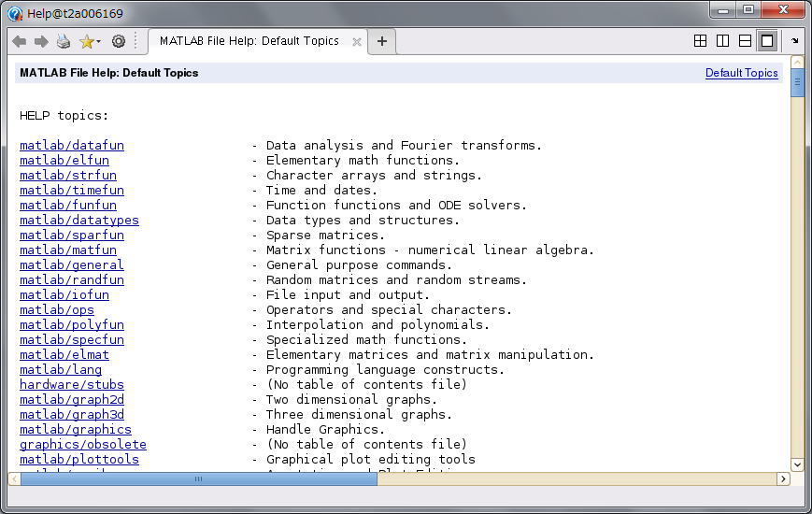Open matlab/timefun link
The height and width of the screenshot is (514, 812).
(x=72, y=191)
